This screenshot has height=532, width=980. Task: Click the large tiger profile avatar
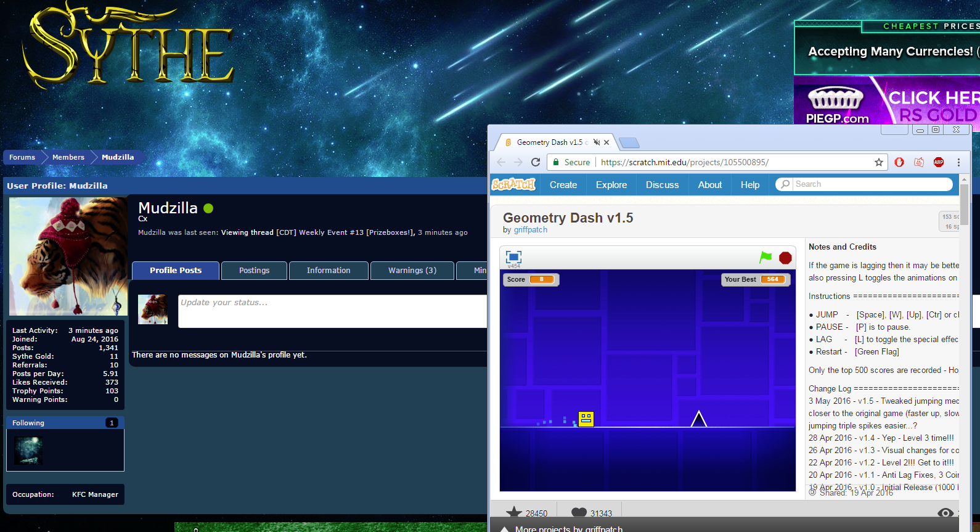[x=68, y=256]
